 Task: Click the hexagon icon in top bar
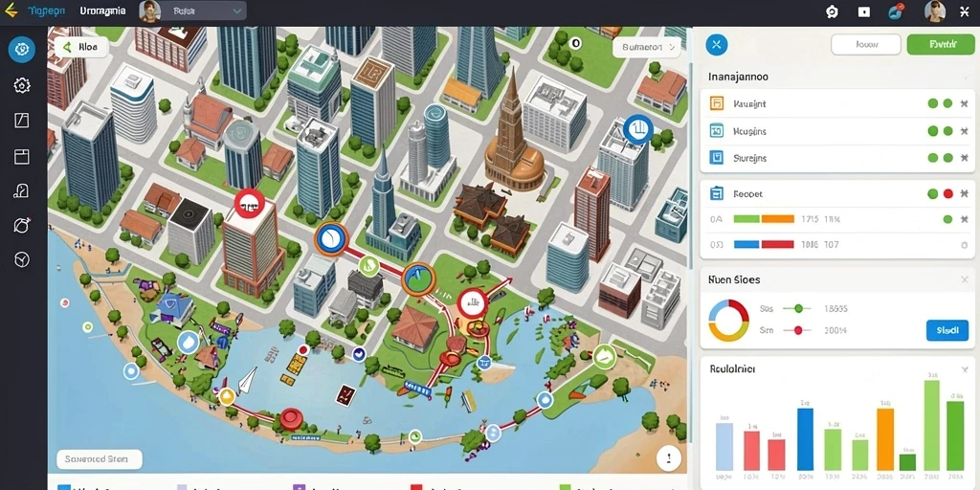pos(832,11)
